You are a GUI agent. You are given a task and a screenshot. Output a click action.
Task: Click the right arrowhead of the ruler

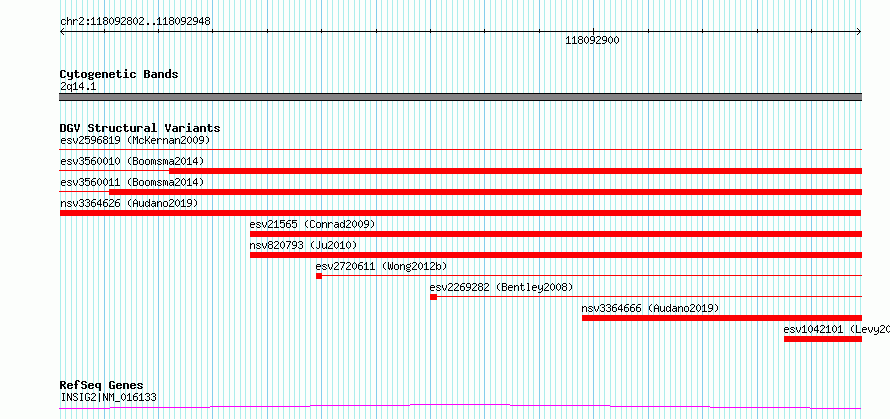[x=859, y=32]
